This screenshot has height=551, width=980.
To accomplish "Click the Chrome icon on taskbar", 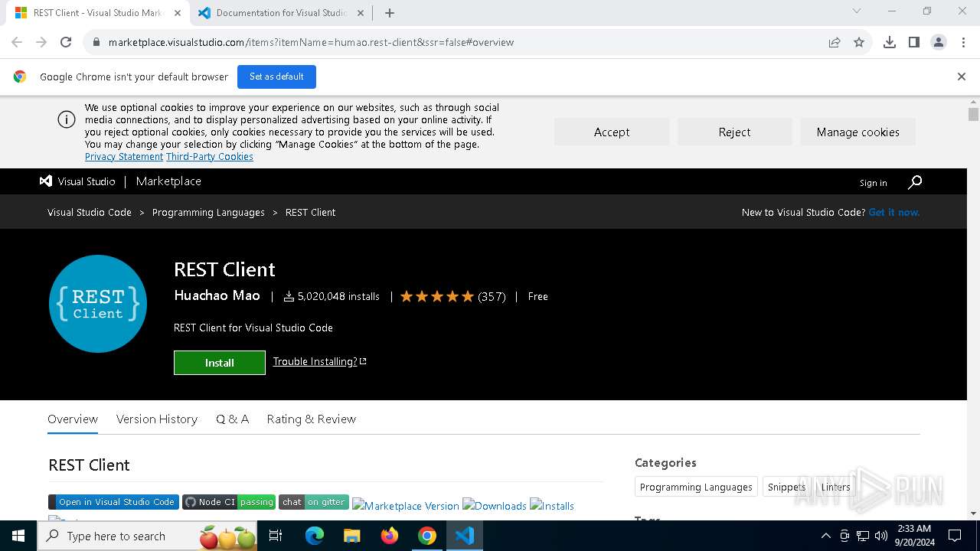I will coord(427,536).
